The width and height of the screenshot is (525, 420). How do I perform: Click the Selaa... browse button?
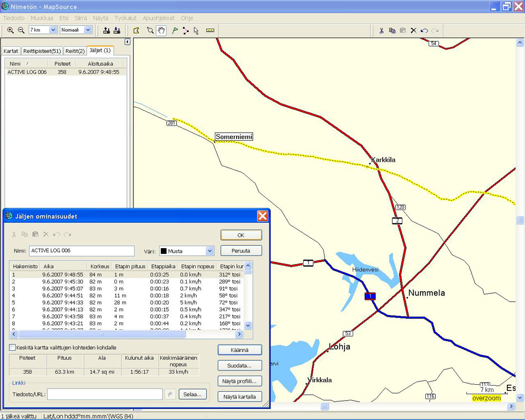(192, 394)
